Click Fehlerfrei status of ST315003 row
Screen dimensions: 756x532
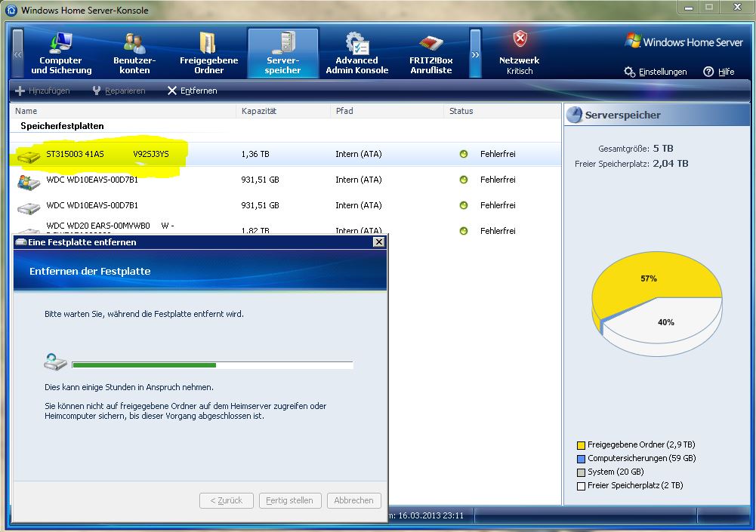(498, 154)
